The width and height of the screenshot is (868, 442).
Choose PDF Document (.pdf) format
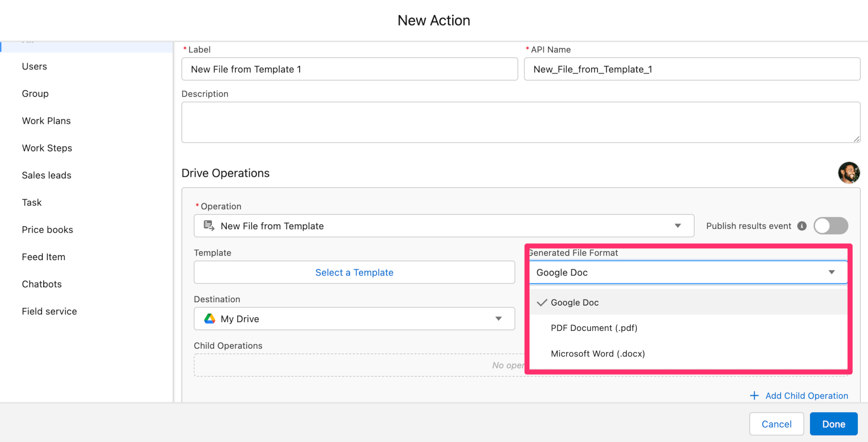[x=688, y=328]
